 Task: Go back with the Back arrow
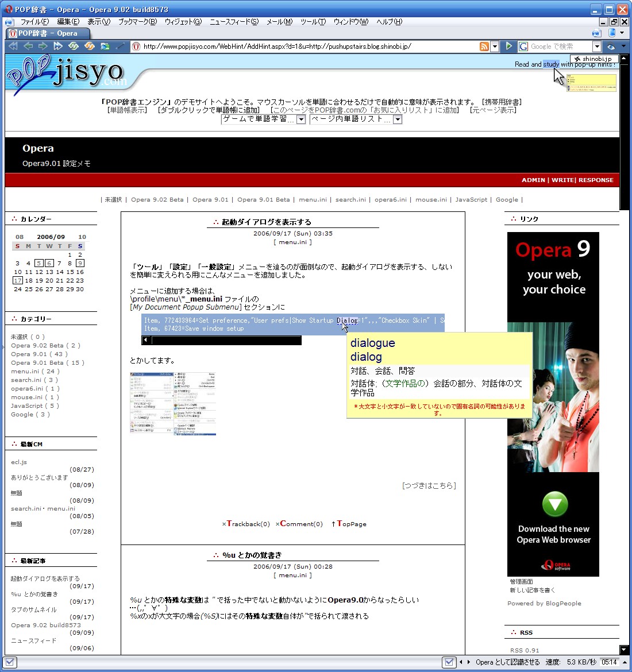coord(28,46)
